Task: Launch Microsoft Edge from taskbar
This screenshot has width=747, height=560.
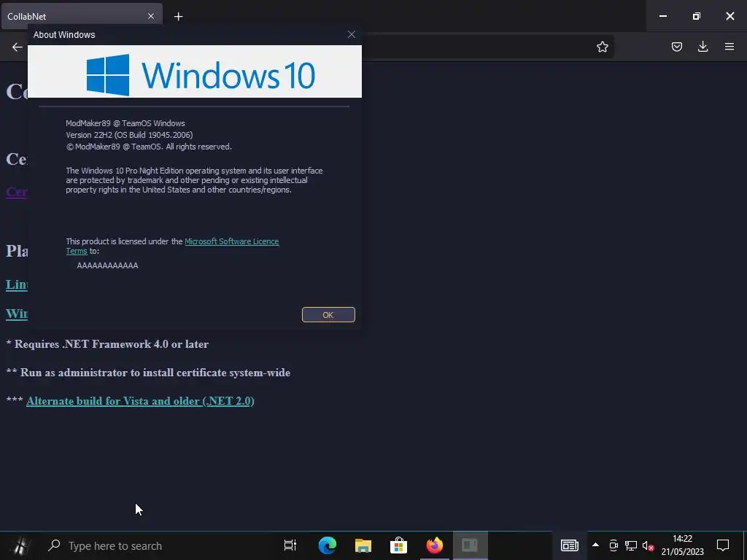Action: [328, 545]
